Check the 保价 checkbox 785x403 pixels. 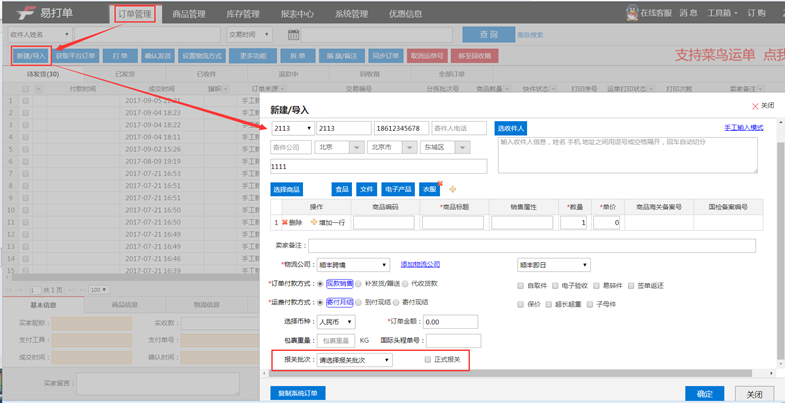521,304
